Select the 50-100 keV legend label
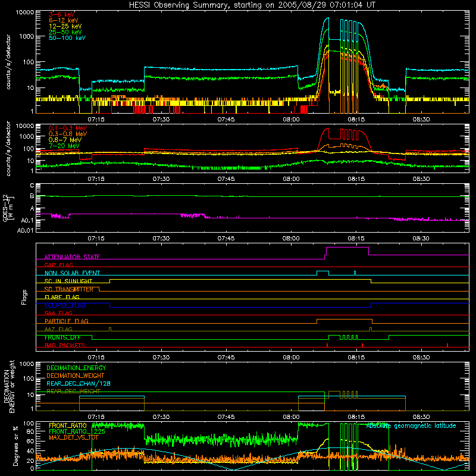Image resolution: width=476 pixels, height=476 pixels. click(x=67, y=38)
